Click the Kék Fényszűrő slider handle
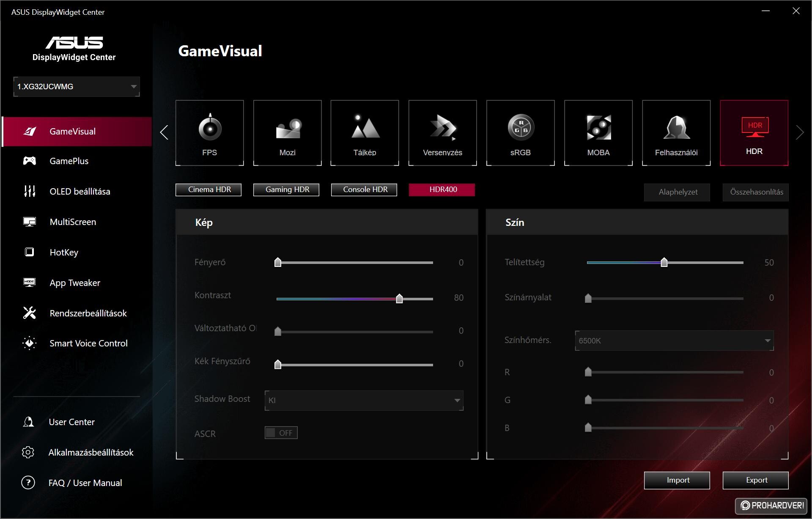This screenshot has width=812, height=519. coord(278,364)
